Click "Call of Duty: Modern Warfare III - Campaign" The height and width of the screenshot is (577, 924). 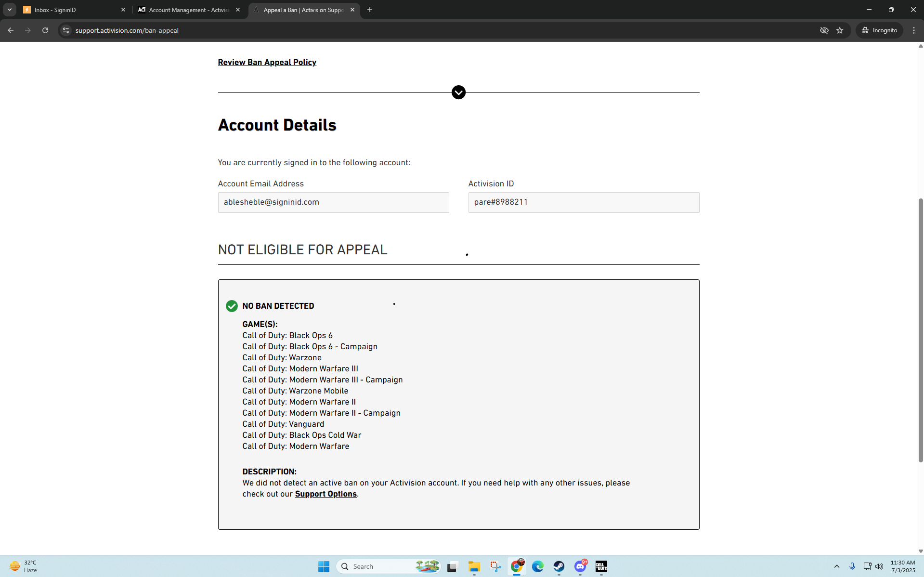click(x=323, y=380)
